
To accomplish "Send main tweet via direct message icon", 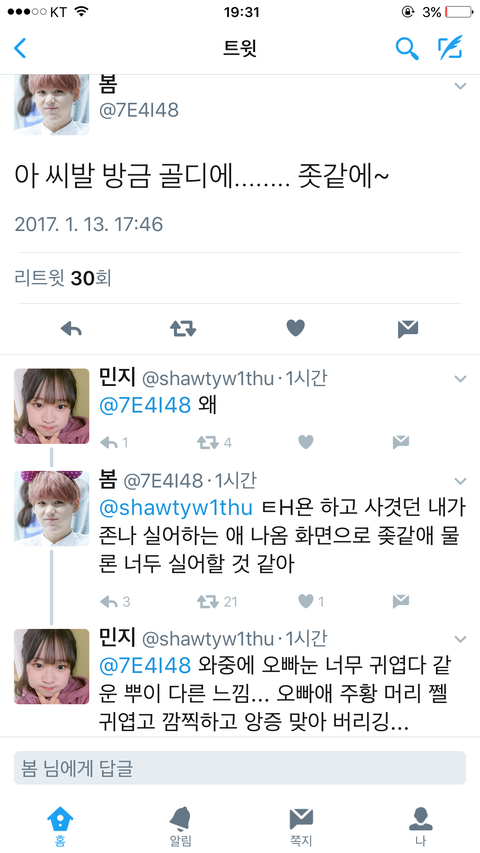I will (x=408, y=329).
